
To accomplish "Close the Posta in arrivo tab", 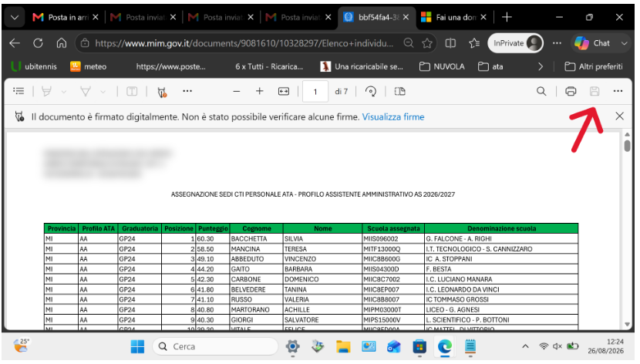I will pyautogui.click(x=96, y=17).
